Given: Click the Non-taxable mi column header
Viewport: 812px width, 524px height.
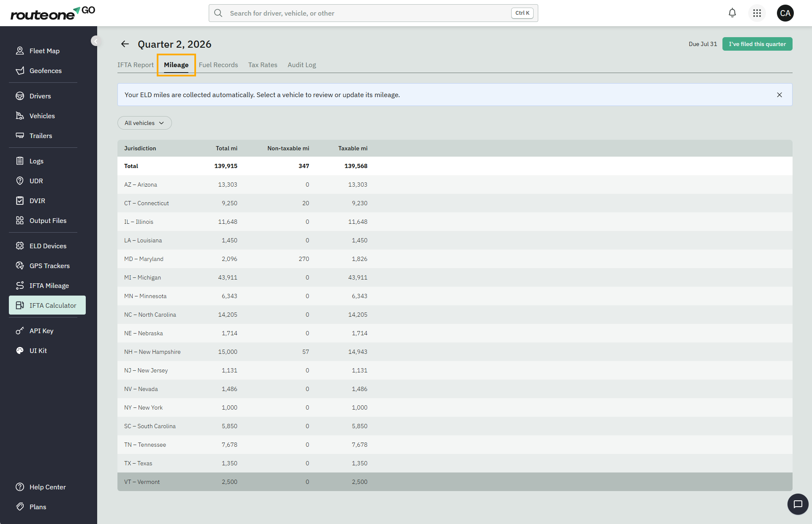Looking at the screenshot, I should (x=288, y=148).
